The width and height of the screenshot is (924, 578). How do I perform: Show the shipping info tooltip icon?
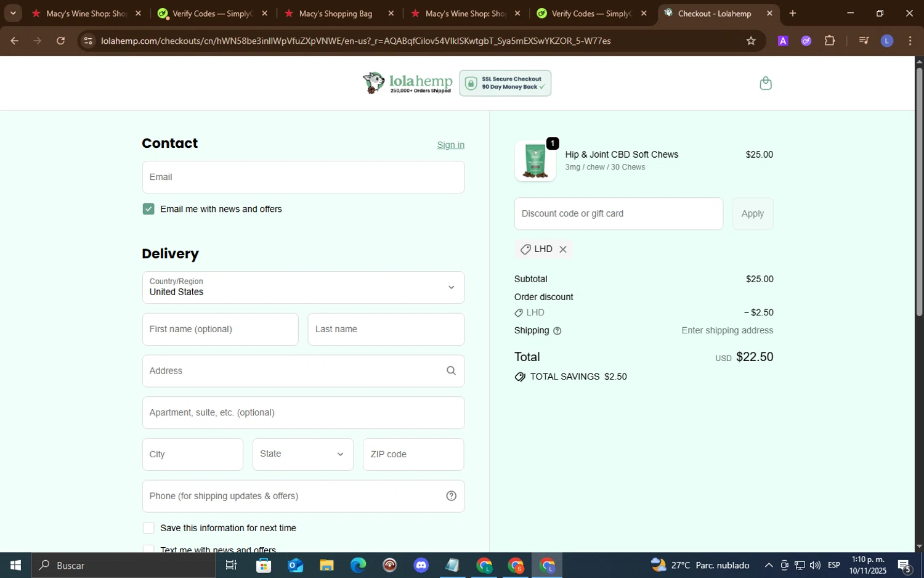[x=557, y=331]
